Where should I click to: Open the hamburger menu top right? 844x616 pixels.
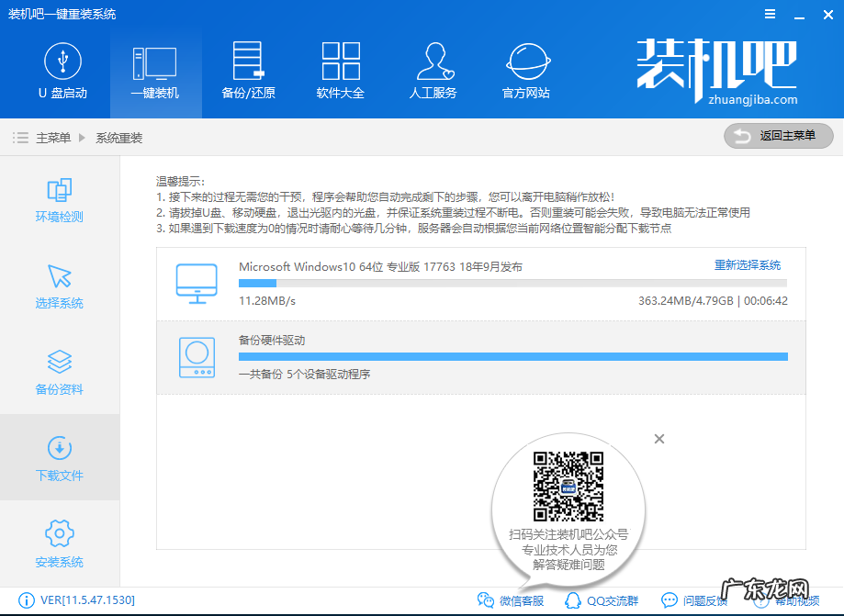(x=771, y=14)
